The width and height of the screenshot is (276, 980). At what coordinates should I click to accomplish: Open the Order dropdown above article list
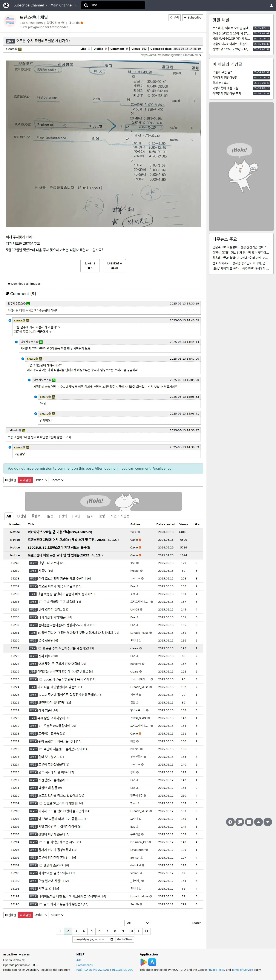pyautogui.click(x=41, y=480)
